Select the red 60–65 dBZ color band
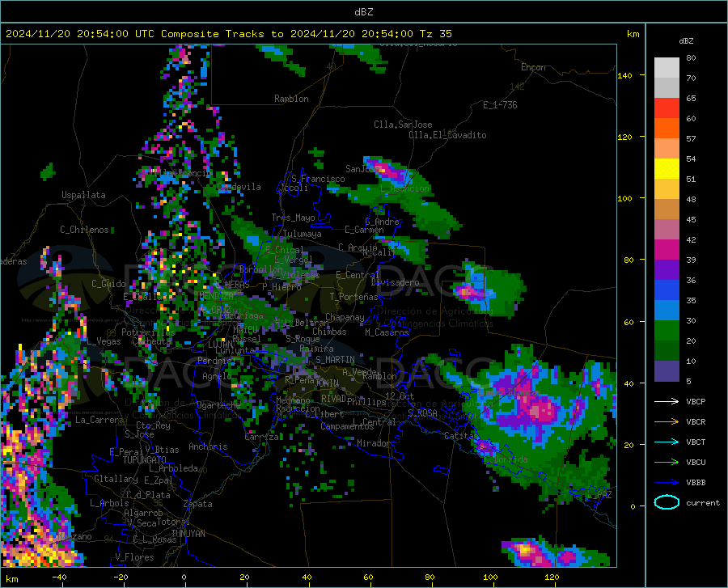Viewport: 728px width, 588px height. pos(667,108)
